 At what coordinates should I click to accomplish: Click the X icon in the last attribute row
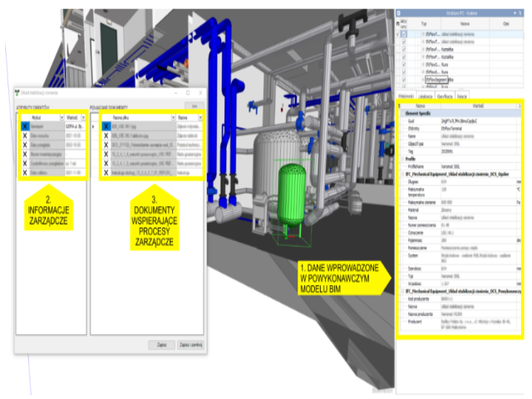tap(25, 173)
